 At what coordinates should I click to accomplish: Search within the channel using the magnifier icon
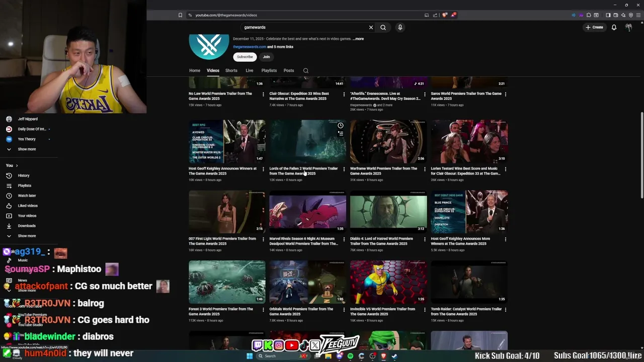tap(305, 70)
